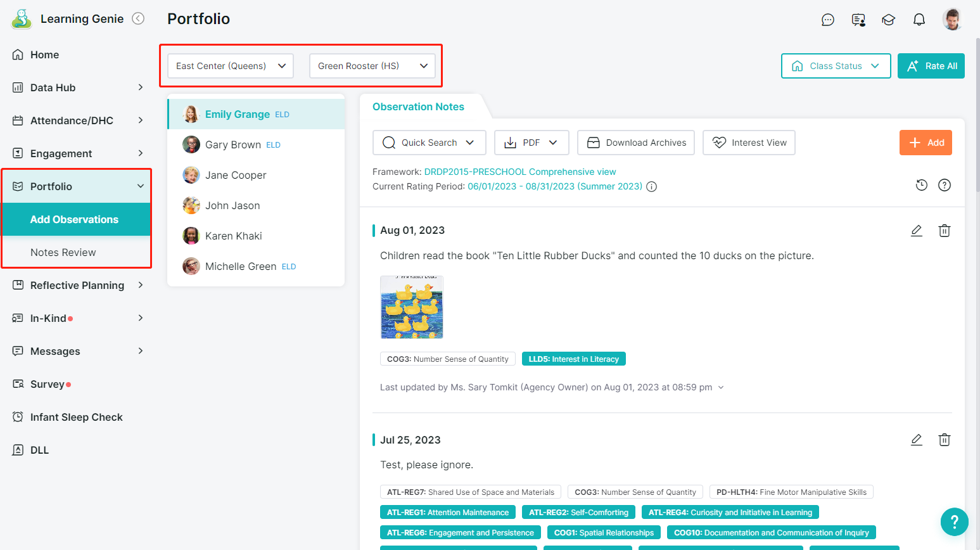The width and height of the screenshot is (980, 550).
Task: Open the floating help question button
Action: coord(954,522)
